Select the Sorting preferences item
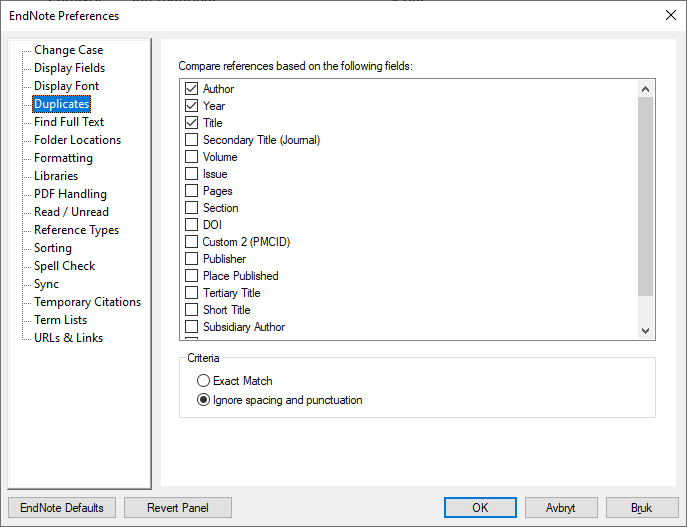687x527 pixels. 53,248
